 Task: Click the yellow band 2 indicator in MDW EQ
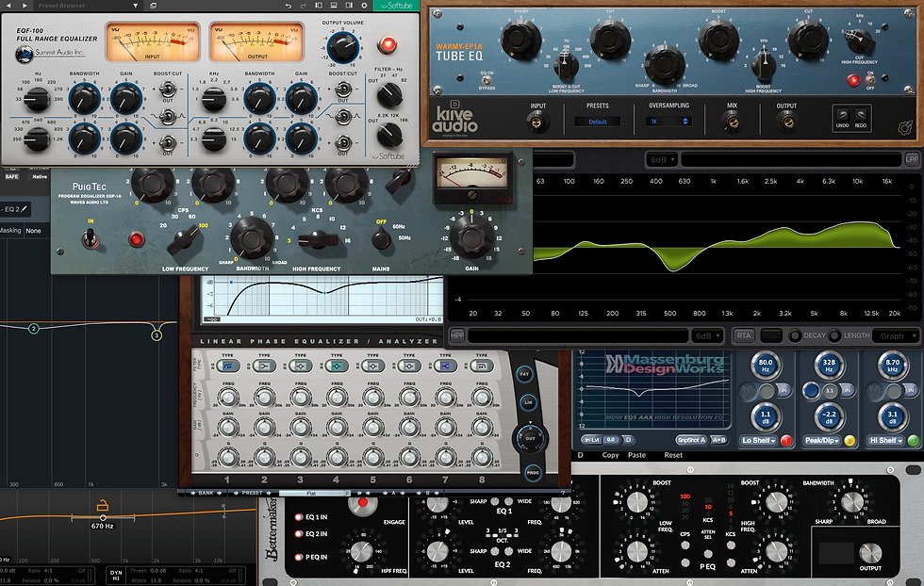tap(850, 440)
